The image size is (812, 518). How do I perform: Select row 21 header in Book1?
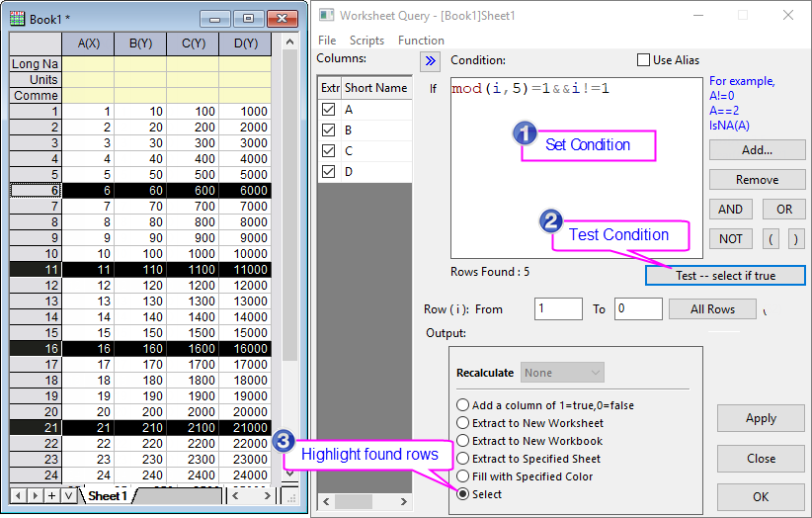(x=36, y=427)
